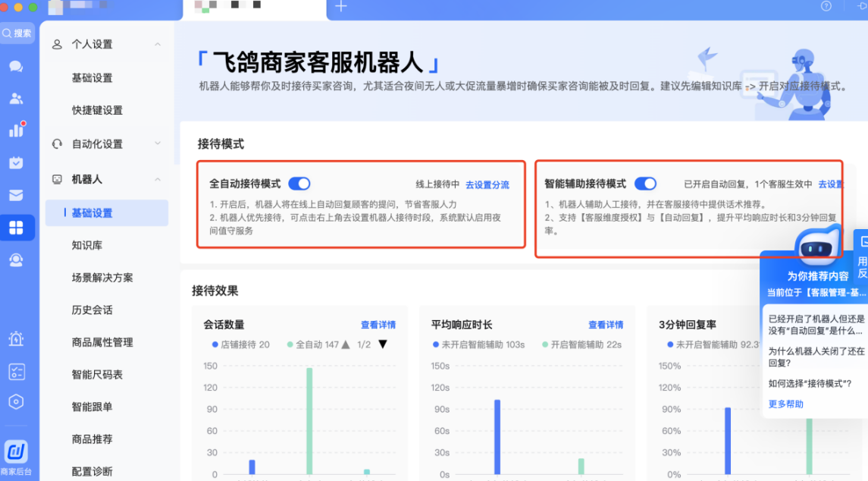Click next page arrow in 会话数量 legend
The image size is (868, 481).
pos(383,344)
